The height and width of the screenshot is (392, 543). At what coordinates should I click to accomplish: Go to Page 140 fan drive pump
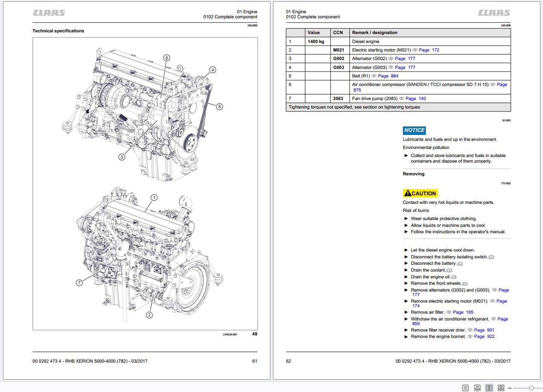point(415,99)
